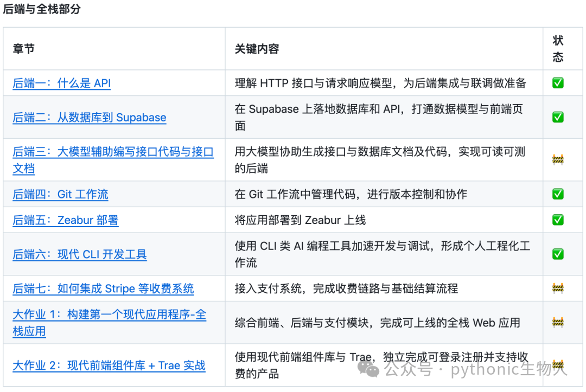Click the description starting "使用 CLI 类 AI 编程工具"
This screenshot has height=392, width=586.
383,254
